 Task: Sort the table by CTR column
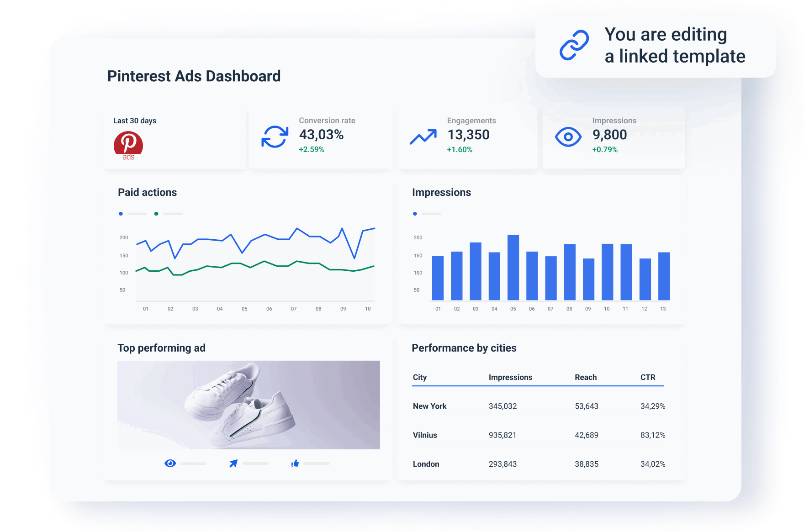(x=648, y=377)
